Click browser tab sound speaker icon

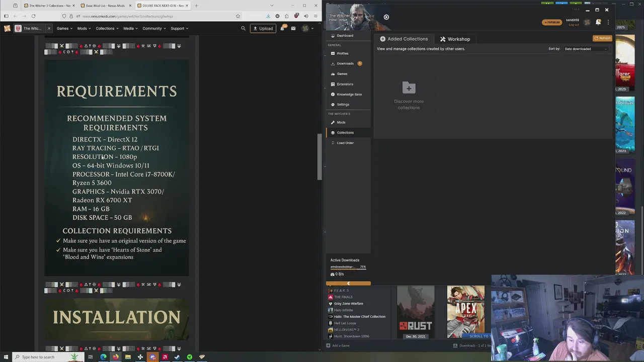[x=306, y=16]
